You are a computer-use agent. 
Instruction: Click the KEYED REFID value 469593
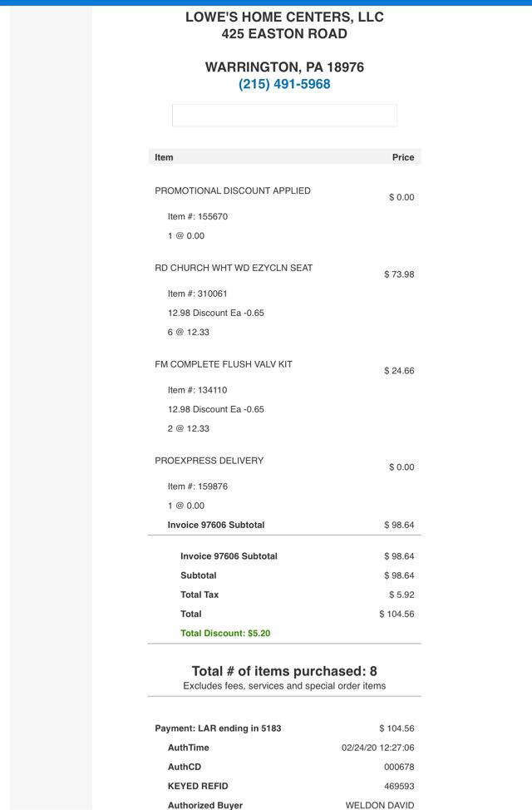(398, 786)
